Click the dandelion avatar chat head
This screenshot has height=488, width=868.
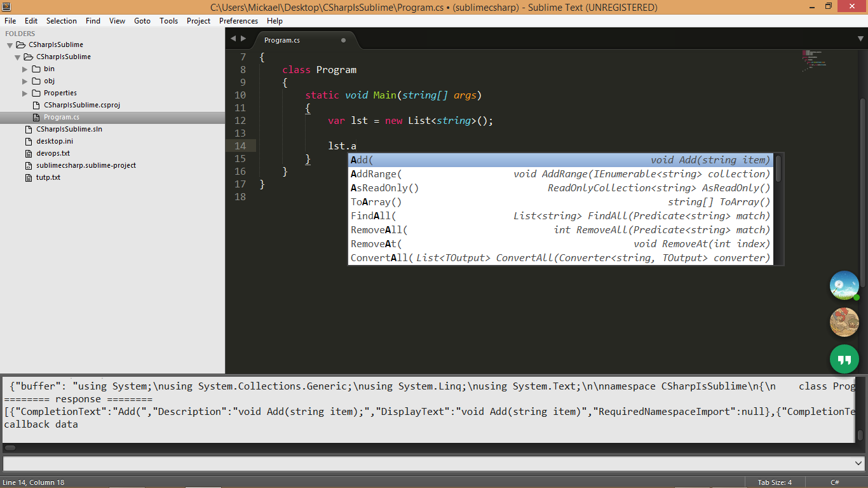(x=844, y=285)
